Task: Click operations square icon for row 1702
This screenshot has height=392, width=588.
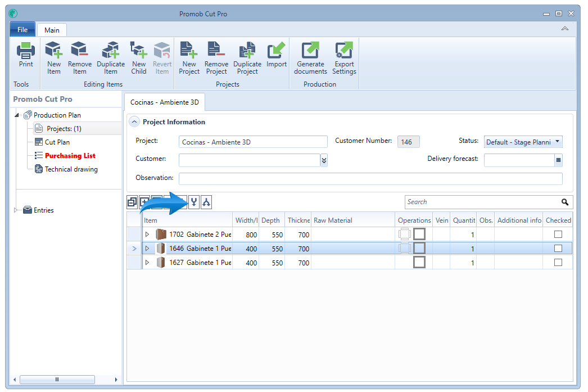Action: pyautogui.click(x=419, y=234)
